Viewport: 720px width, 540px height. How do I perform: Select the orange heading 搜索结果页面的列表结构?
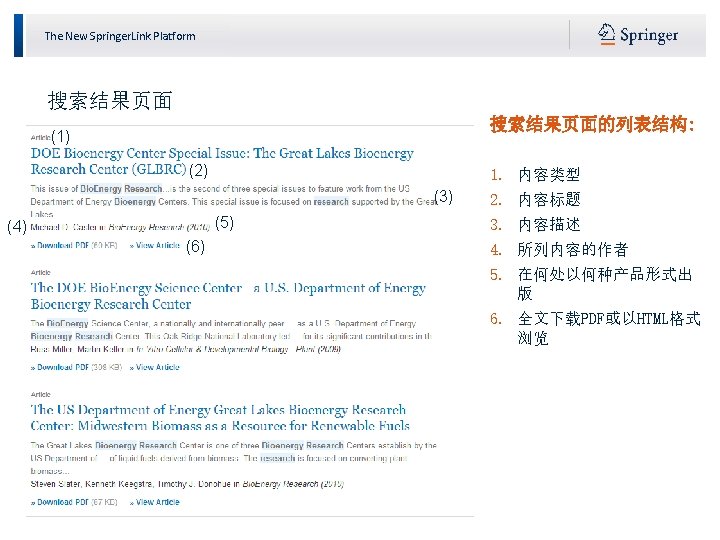592,124
